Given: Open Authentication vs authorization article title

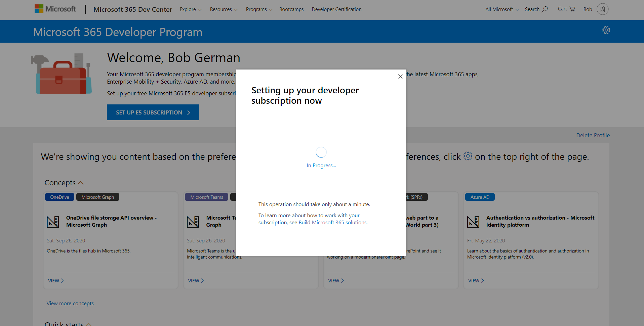Looking at the screenshot, I should (x=540, y=221).
